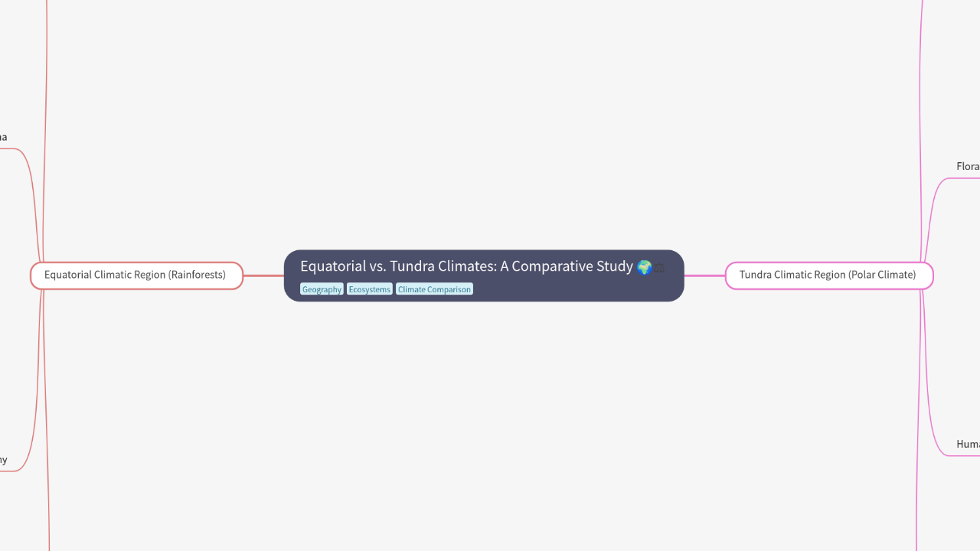Click the globe emoji in the central title
Screen dimensions: 980x551
pos(644,267)
